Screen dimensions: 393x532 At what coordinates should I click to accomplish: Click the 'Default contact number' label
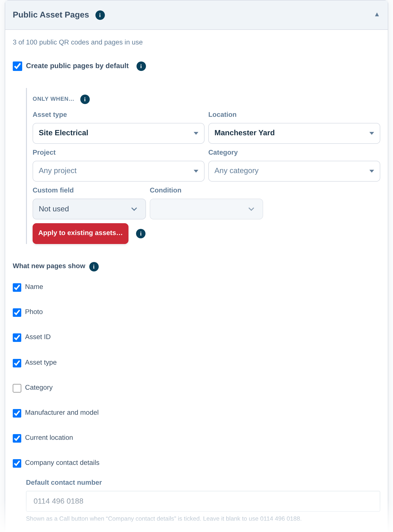pyautogui.click(x=64, y=483)
